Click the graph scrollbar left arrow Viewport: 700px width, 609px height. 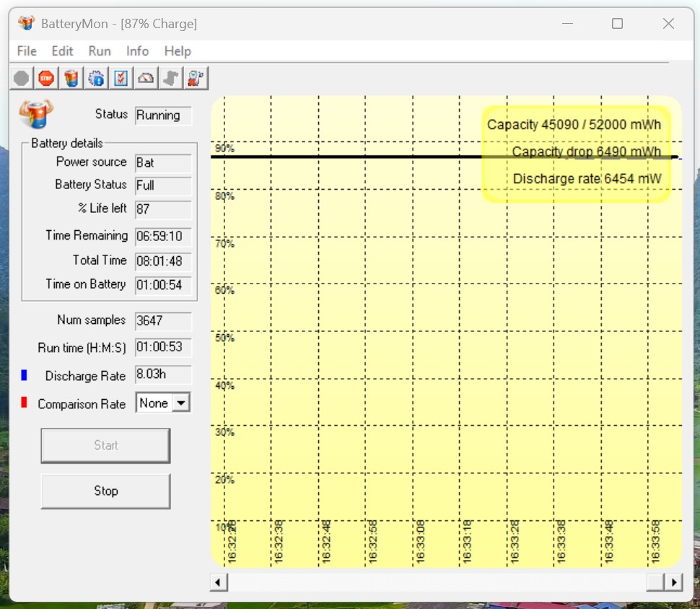tap(219, 582)
